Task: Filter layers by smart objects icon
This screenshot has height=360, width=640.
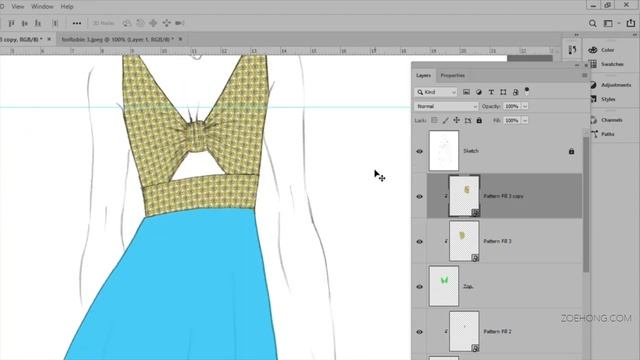Action: (516, 92)
